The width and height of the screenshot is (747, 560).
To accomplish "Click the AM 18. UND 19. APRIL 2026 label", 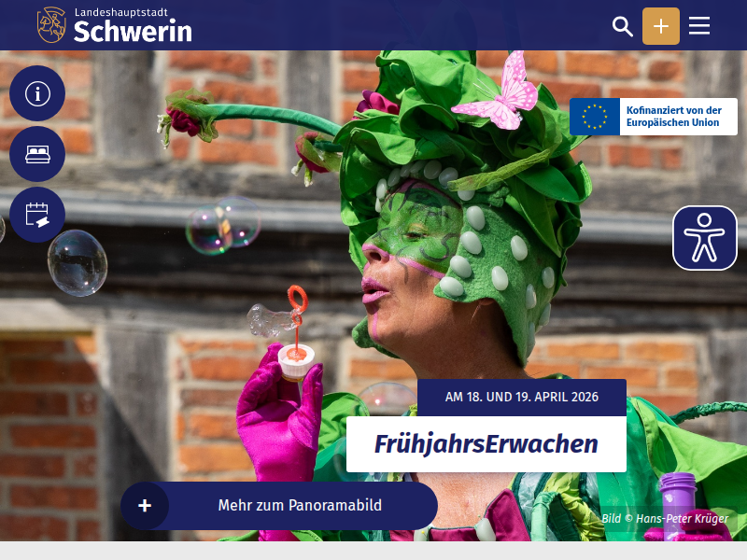I will pos(522,397).
